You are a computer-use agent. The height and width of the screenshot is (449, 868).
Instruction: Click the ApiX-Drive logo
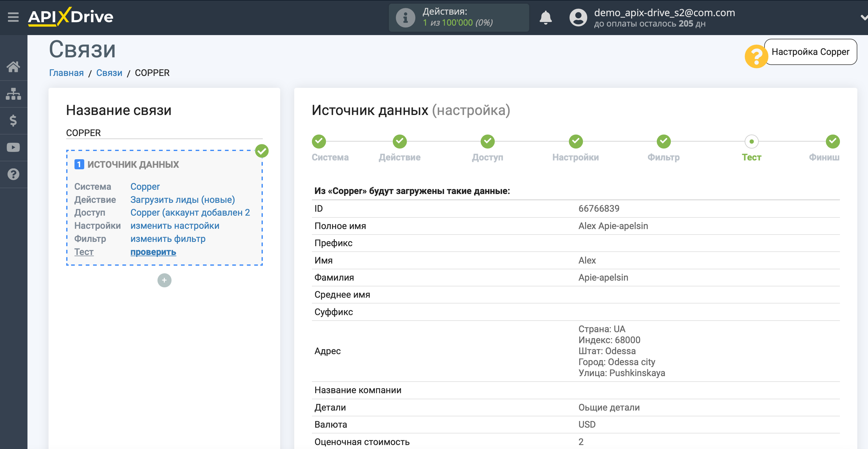(x=71, y=17)
